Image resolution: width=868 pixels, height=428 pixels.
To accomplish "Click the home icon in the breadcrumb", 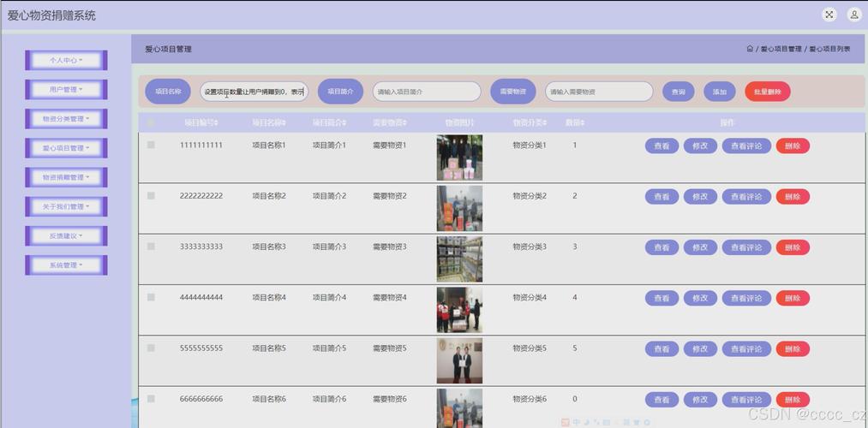I will pyautogui.click(x=750, y=49).
